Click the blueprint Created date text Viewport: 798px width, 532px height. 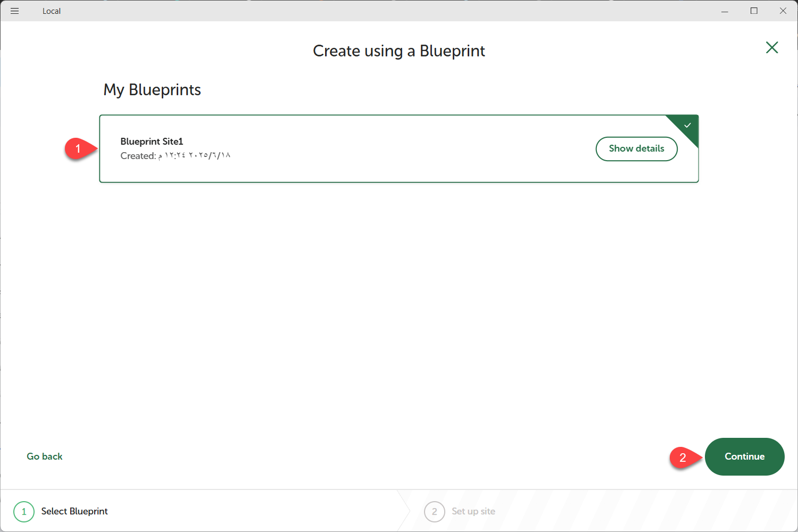coord(176,156)
